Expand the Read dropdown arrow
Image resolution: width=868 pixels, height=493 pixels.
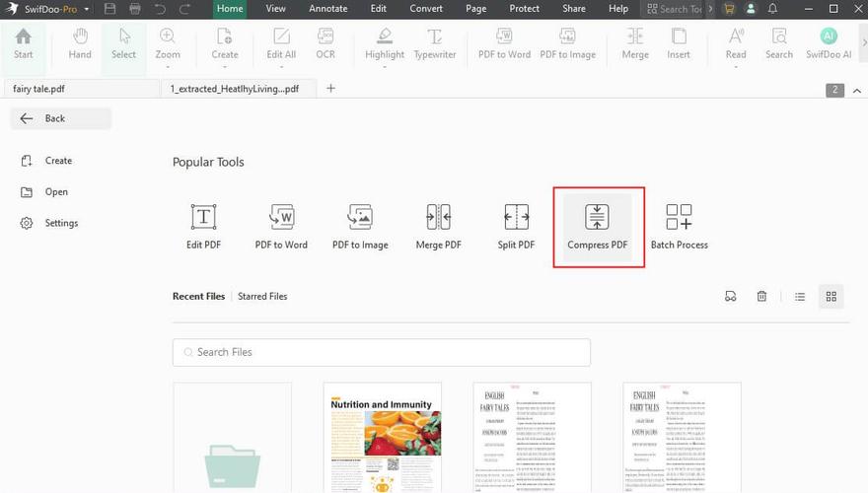pos(736,67)
